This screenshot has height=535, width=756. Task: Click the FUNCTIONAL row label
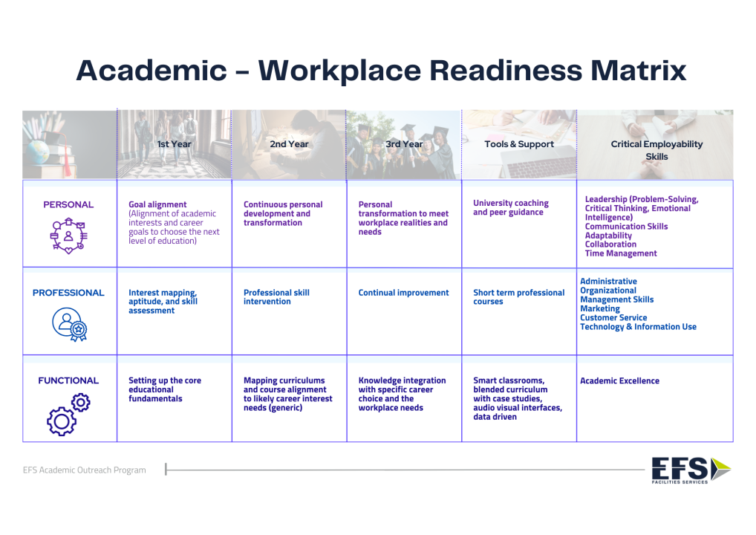pos(68,380)
